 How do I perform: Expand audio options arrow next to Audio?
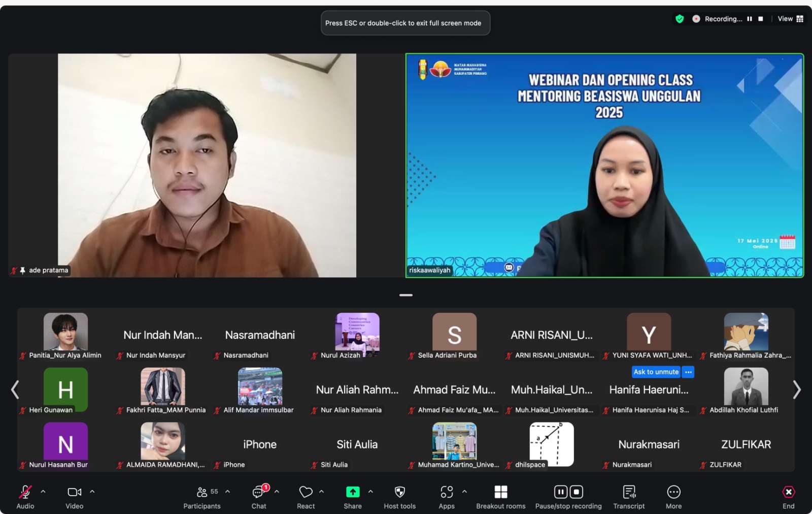coord(43,492)
